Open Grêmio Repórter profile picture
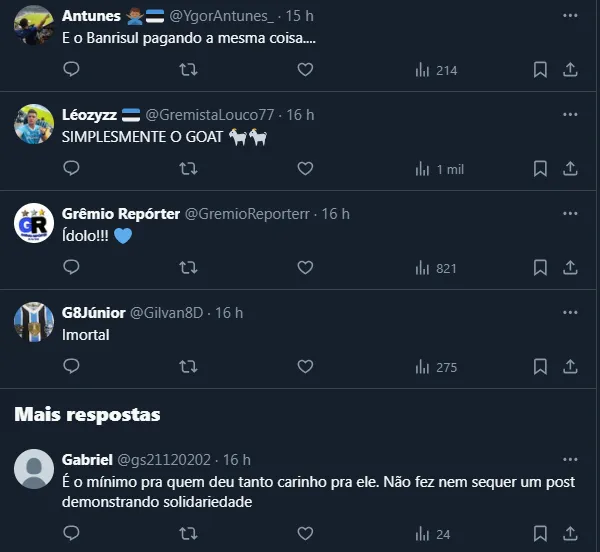Image resolution: width=600 pixels, height=552 pixels. 34,222
